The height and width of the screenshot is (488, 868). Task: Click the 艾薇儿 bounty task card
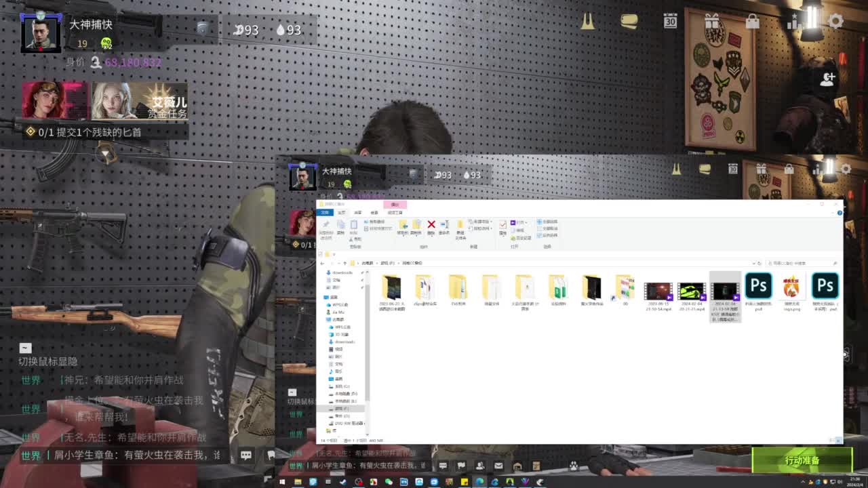click(139, 101)
